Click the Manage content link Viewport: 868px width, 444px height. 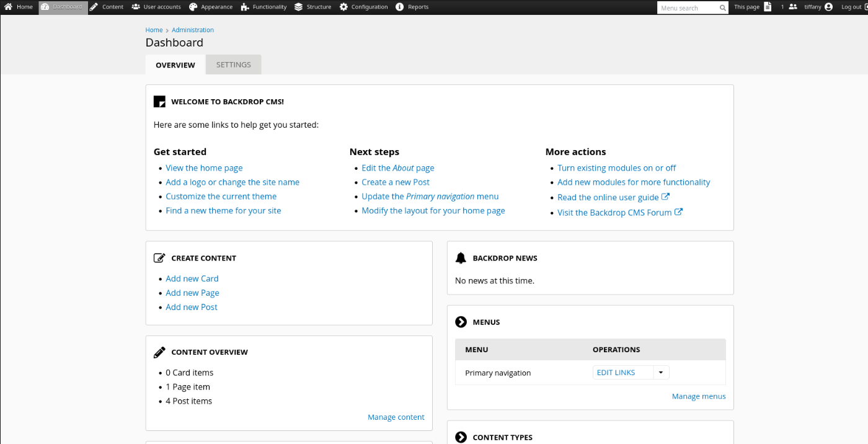396,417
